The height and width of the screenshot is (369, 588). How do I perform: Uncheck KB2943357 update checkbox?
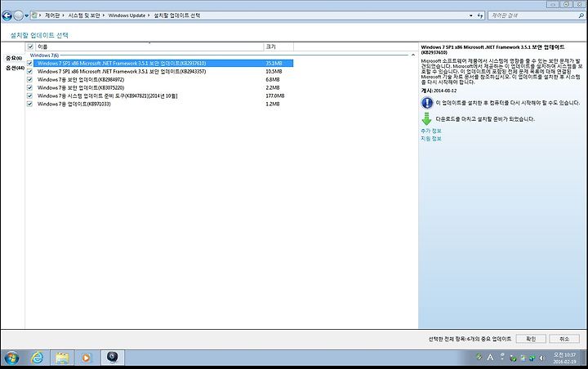[x=29, y=71]
